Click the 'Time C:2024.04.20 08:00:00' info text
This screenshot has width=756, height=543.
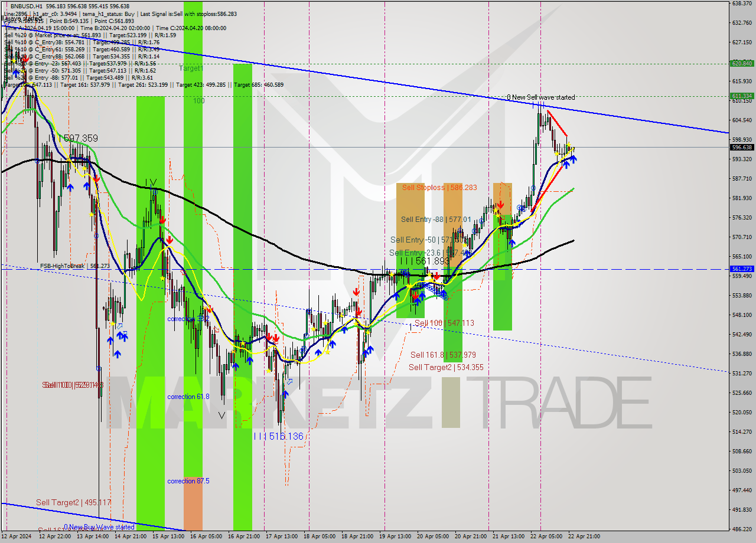(191, 28)
